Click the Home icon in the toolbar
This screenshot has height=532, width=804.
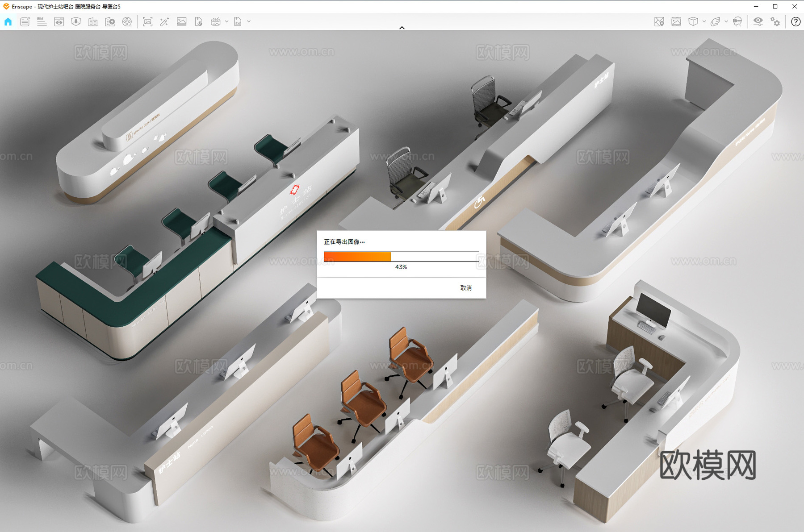pos(8,21)
